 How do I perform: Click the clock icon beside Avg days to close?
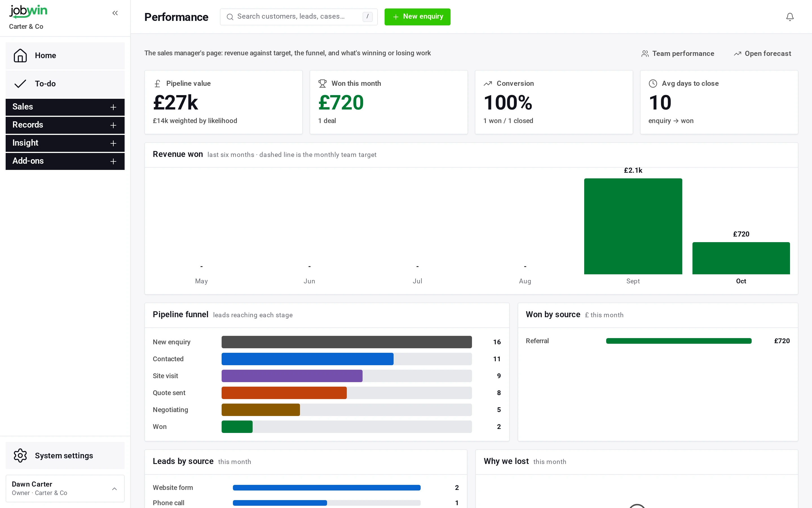[653, 83]
